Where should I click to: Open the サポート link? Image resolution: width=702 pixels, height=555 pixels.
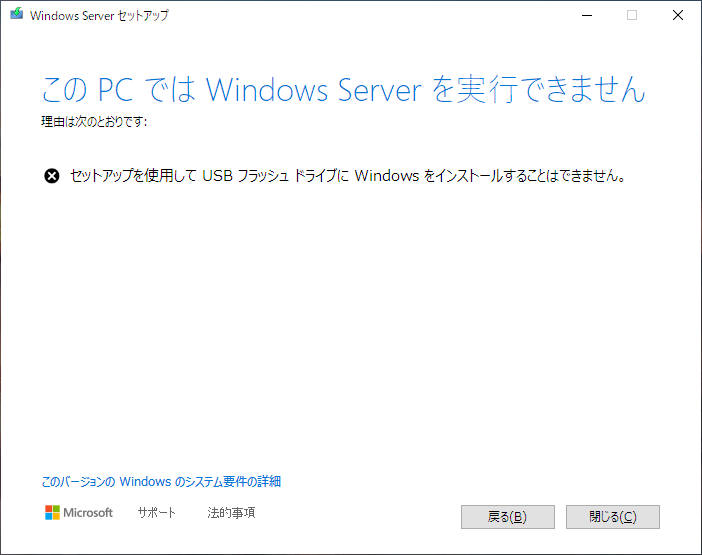tap(156, 512)
